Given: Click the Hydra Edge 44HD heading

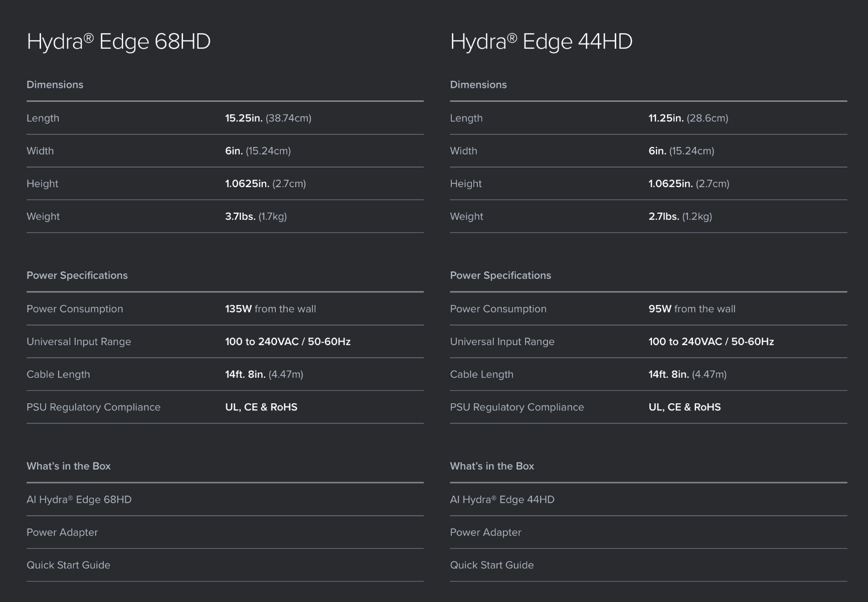Looking at the screenshot, I should click(542, 41).
